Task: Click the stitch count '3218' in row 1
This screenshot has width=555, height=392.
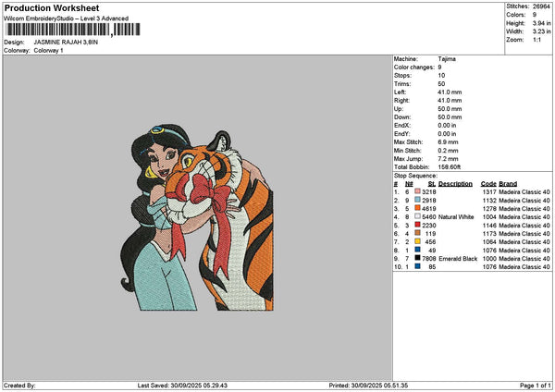Action: pyautogui.click(x=429, y=192)
